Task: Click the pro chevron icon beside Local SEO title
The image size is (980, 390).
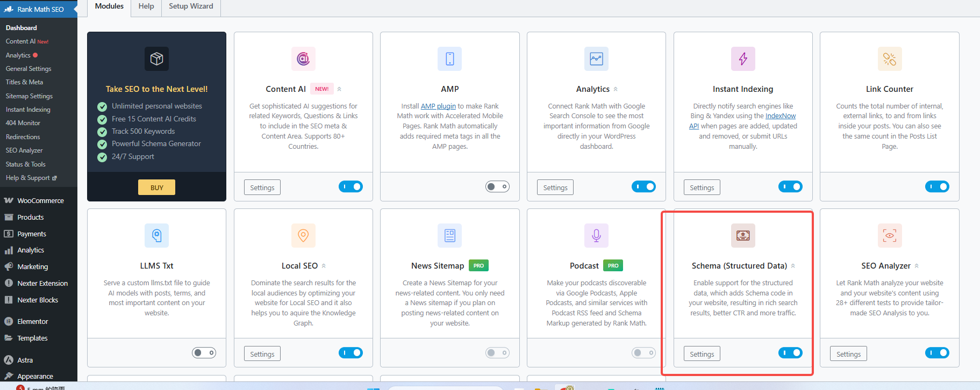Action: click(324, 266)
